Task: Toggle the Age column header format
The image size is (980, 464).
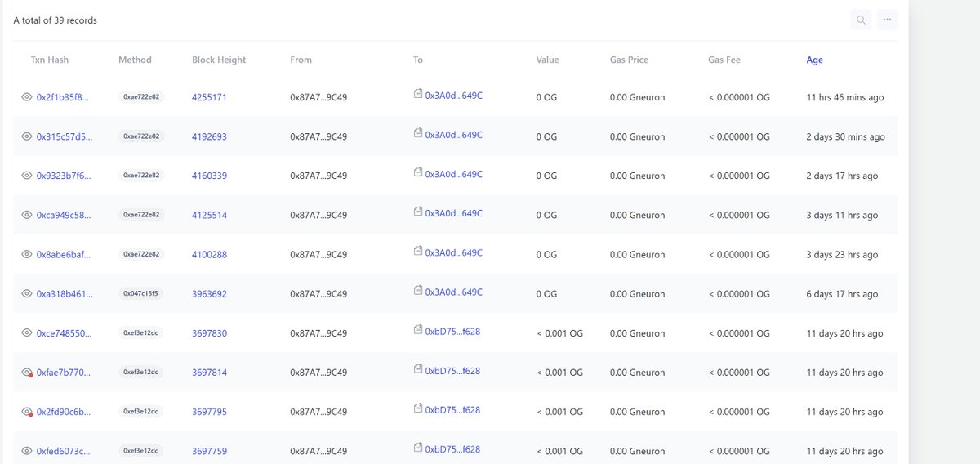Action: tap(814, 60)
